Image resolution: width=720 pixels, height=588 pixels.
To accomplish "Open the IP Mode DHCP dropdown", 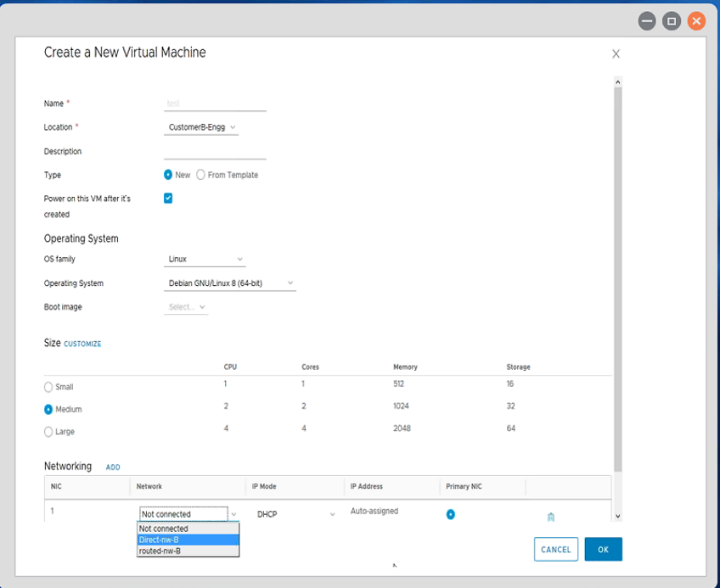I will pyautogui.click(x=295, y=514).
